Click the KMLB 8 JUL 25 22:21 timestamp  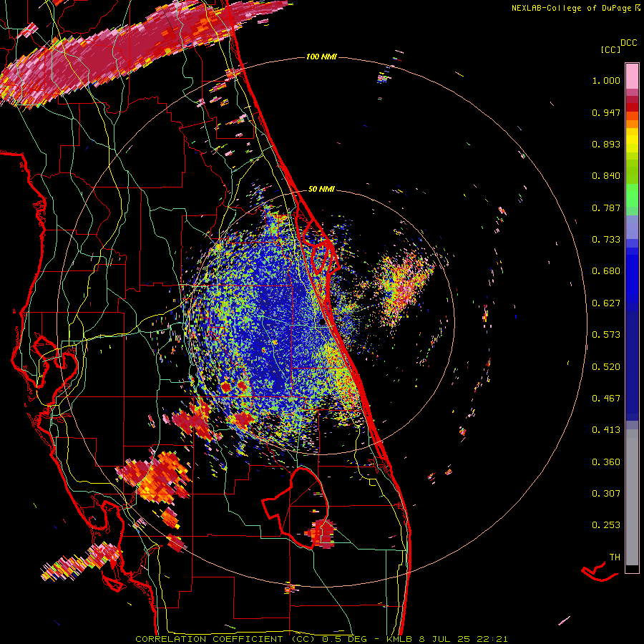[x=447, y=639]
